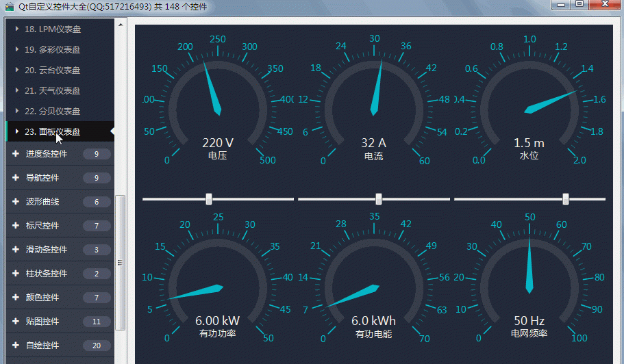The height and width of the screenshot is (364, 624).
Task: Maximize the Qt controls window
Action: coord(579,4)
